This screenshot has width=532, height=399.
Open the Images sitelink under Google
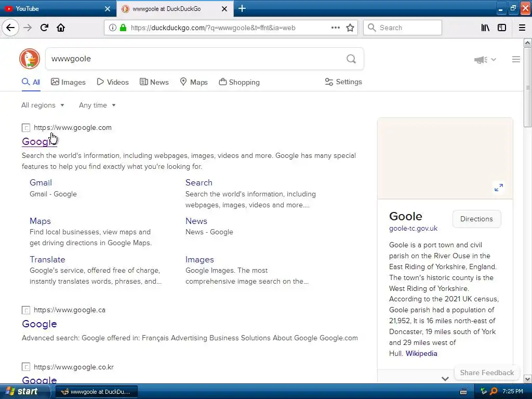(x=199, y=260)
